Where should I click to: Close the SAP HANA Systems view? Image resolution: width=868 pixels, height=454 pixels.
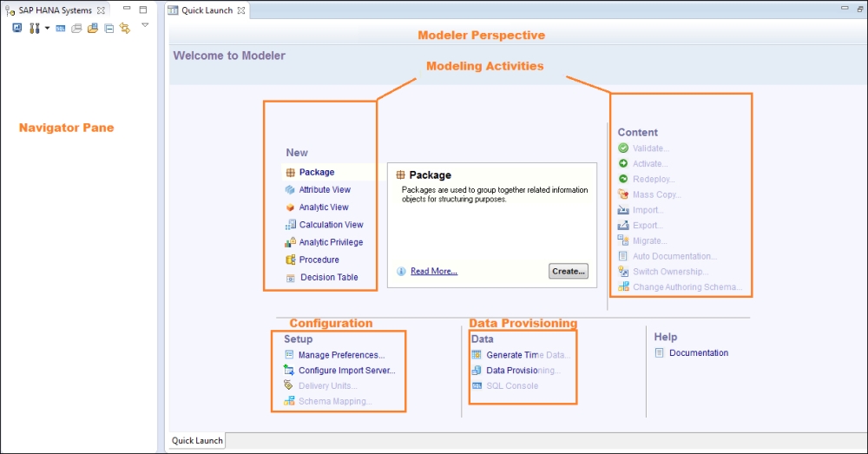tap(101, 10)
